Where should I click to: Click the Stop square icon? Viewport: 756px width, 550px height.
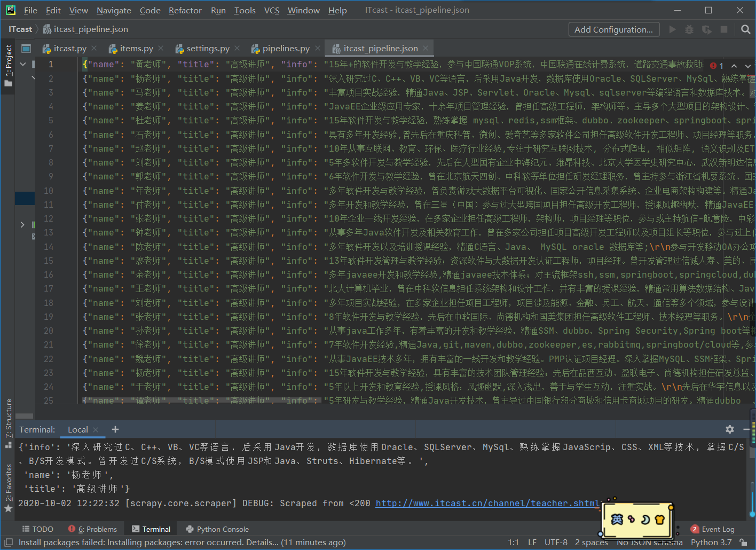(x=724, y=29)
